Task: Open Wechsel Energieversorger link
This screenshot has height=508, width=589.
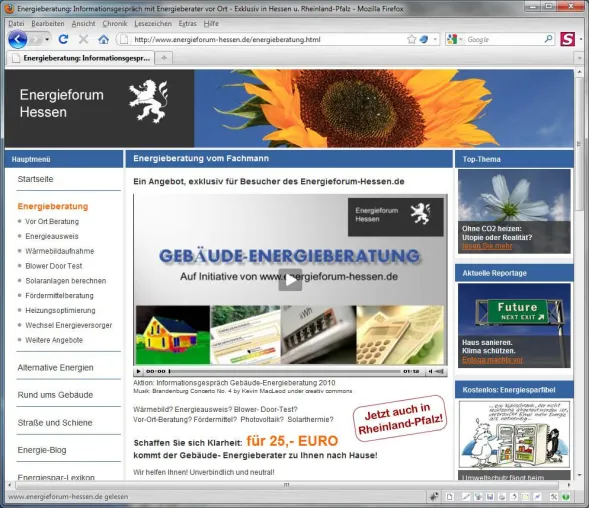Action: coord(69,325)
